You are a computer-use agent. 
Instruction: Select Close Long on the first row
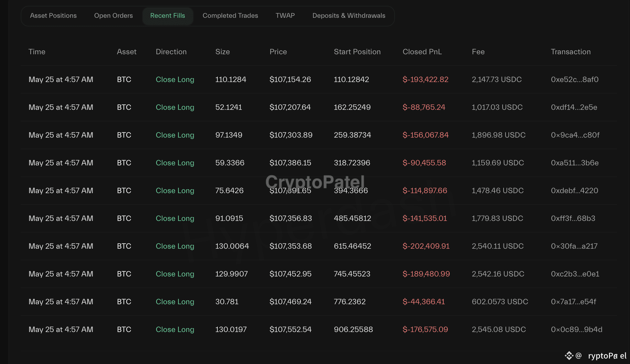point(175,79)
